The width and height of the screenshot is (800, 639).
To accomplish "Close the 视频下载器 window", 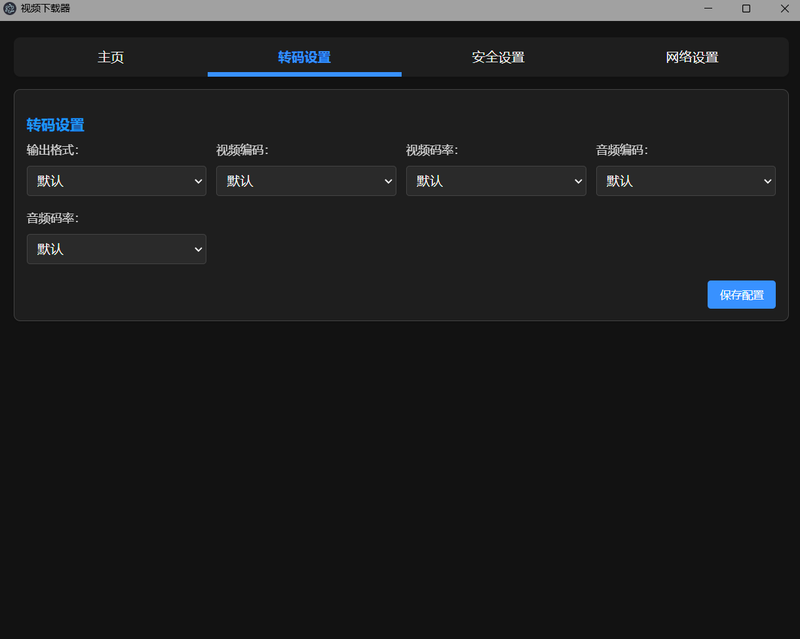I will coord(784,9).
